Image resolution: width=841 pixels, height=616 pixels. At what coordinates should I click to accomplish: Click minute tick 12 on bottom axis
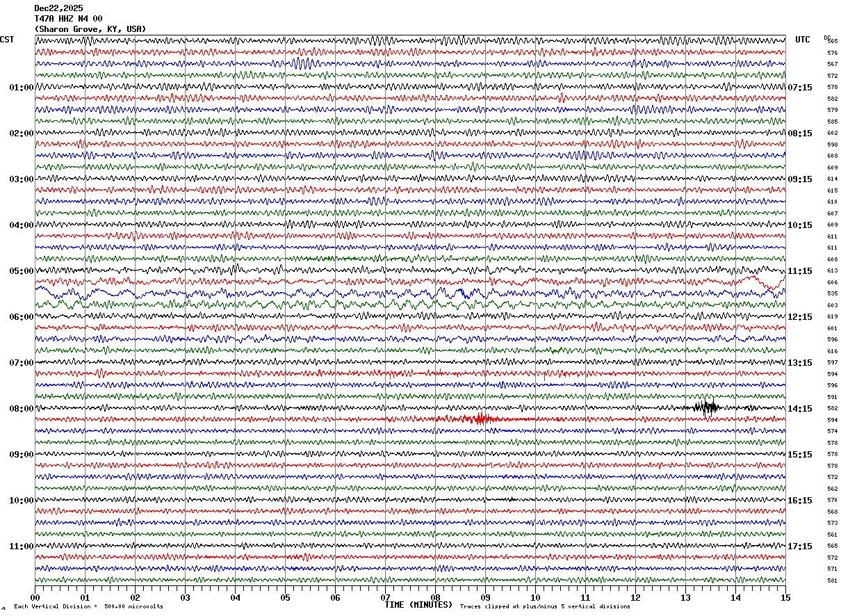point(635,597)
